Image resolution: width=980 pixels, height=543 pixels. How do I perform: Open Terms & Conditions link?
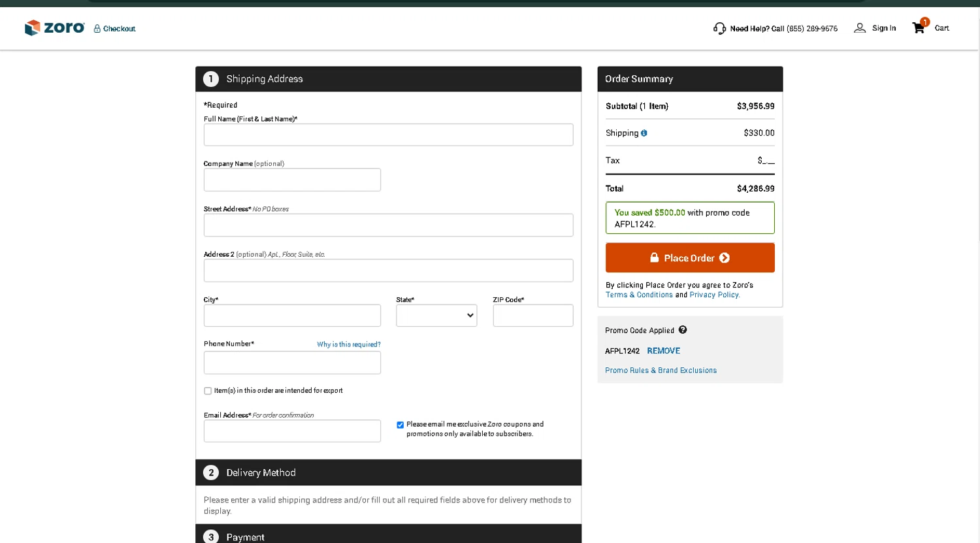tap(639, 295)
